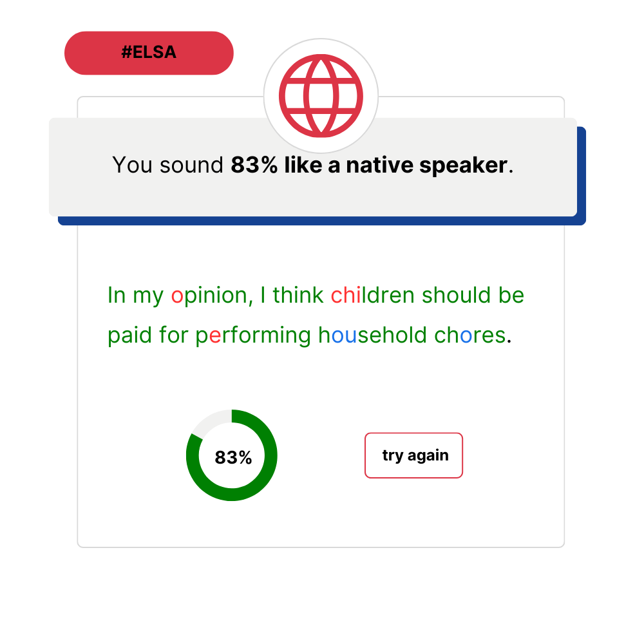This screenshot has height=644, width=644.
Task: Click the #ELSA hashtag badge
Action: point(149,53)
